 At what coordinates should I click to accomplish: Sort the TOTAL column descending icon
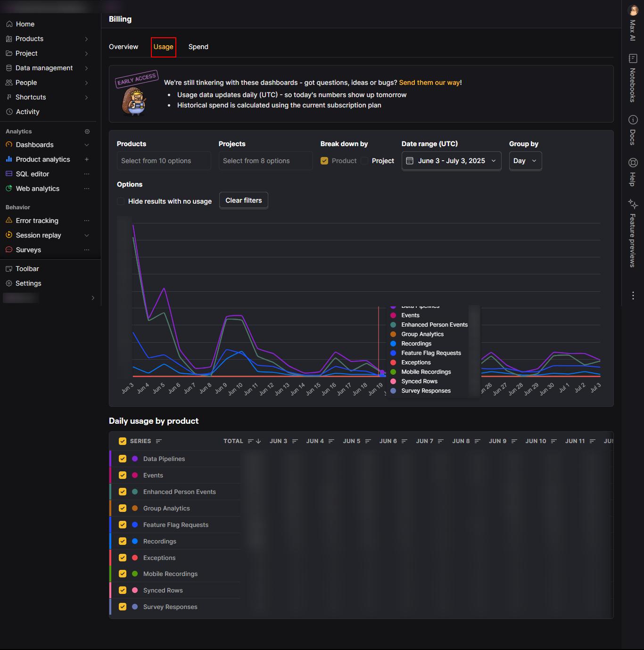pos(258,441)
